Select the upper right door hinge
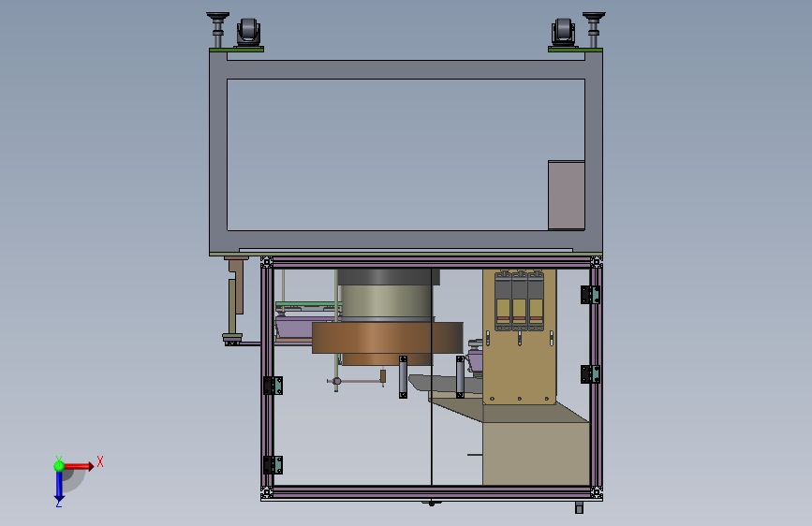Viewport: 812px width, 526px height. pos(590,295)
